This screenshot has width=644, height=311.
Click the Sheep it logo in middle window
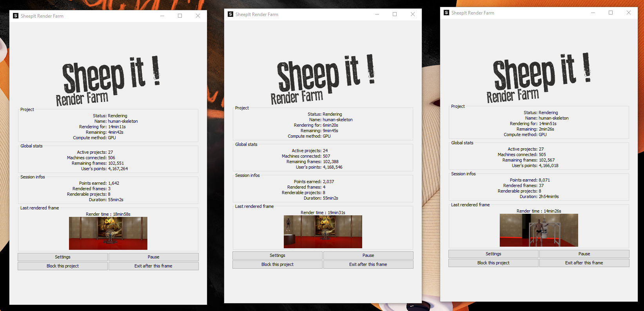tap(323, 79)
